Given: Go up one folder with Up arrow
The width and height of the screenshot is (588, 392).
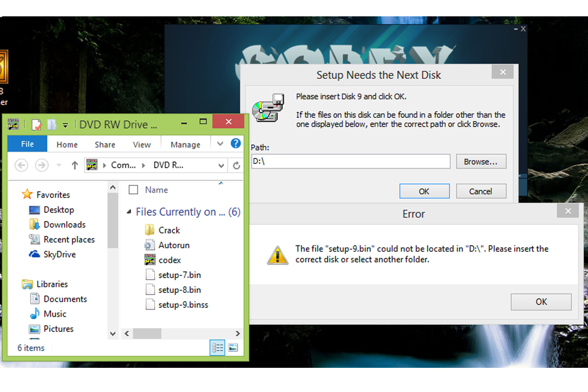Looking at the screenshot, I should (x=75, y=165).
